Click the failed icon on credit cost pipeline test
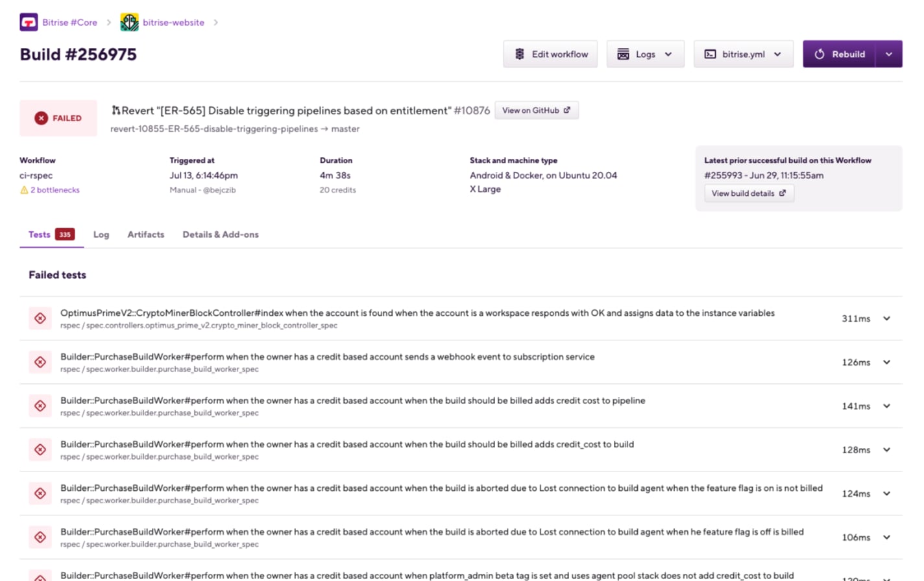Screen dimensions: 924x581 tap(40, 406)
